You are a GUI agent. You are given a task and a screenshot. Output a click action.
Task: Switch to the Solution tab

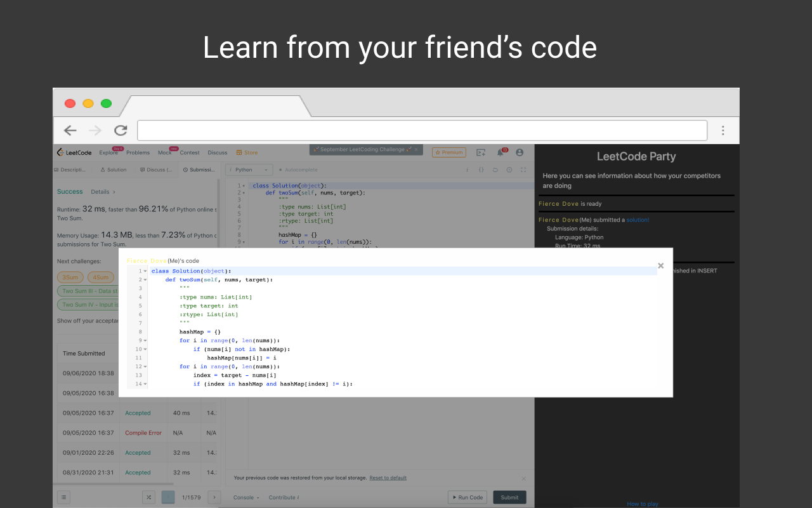[x=114, y=170]
